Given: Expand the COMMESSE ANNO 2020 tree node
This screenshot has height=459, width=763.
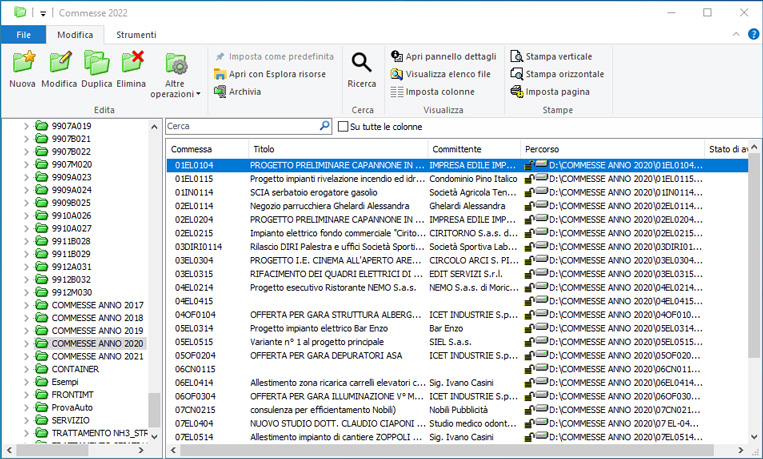Looking at the screenshot, I should click(26, 344).
